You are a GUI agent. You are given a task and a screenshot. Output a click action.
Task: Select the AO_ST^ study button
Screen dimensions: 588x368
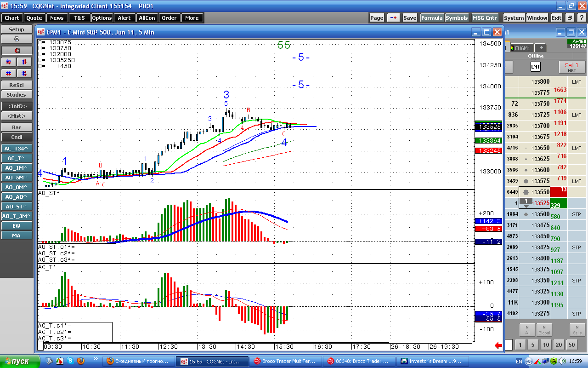coord(17,207)
